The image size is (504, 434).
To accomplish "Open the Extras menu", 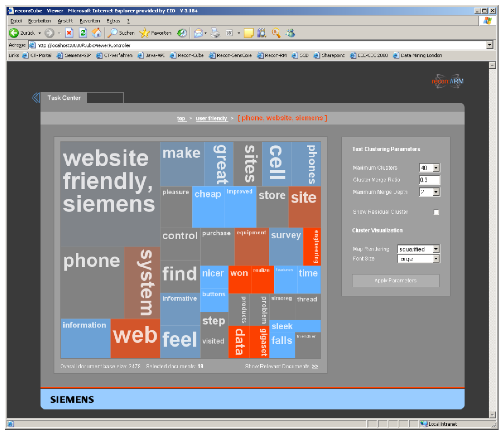I will tap(113, 21).
